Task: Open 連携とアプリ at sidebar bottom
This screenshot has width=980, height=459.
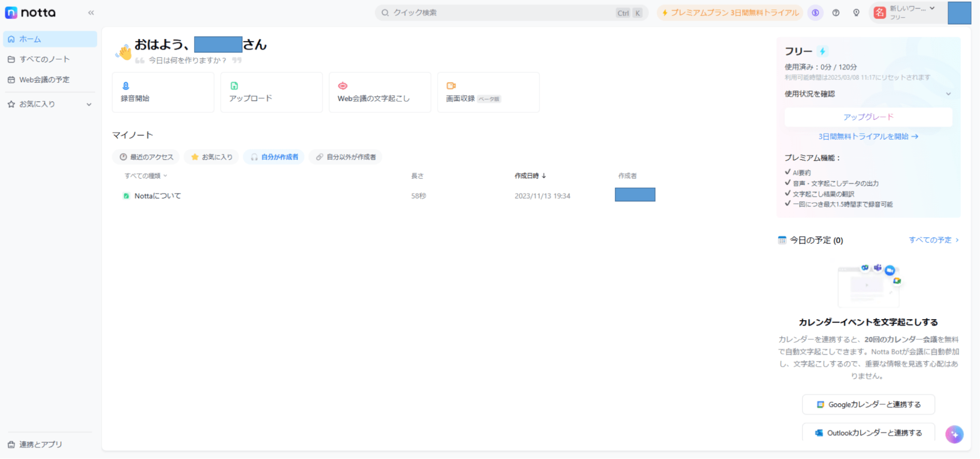Action: click(35, 444)
